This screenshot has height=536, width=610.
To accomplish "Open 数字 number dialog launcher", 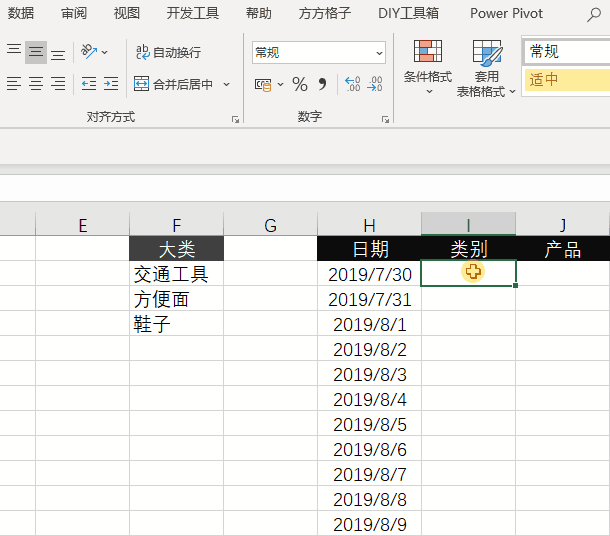I will [385, 119].
